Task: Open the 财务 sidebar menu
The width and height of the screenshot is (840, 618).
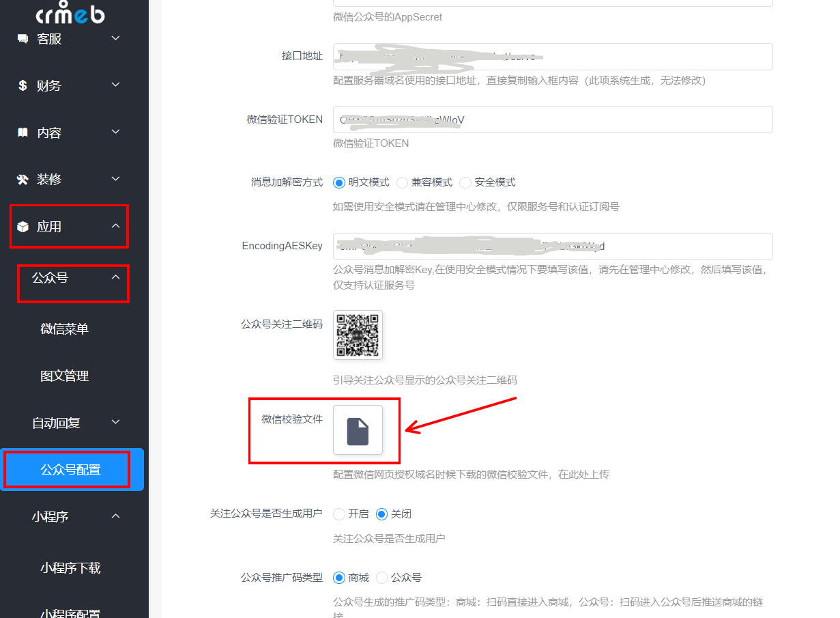Action: point(49,86)
